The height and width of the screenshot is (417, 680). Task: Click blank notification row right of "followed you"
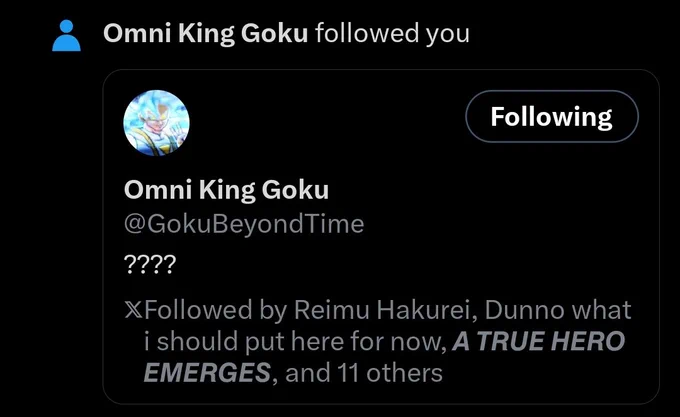click(572, 33)
